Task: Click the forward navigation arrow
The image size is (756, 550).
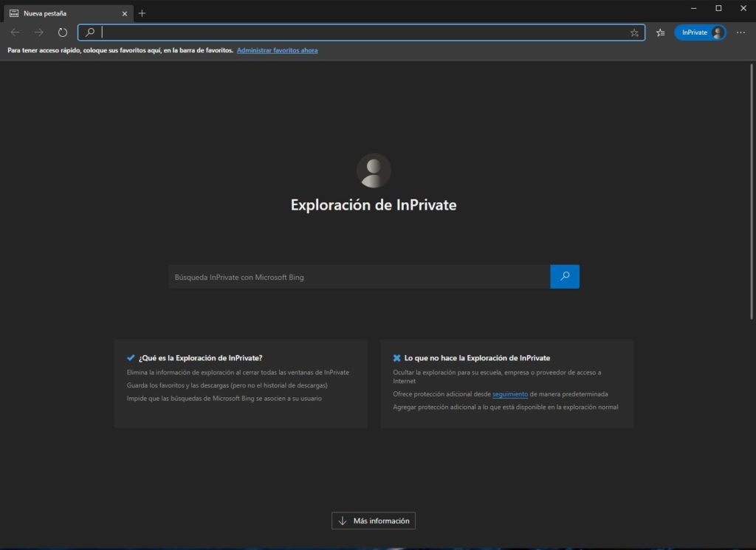Action: point(39,32)
